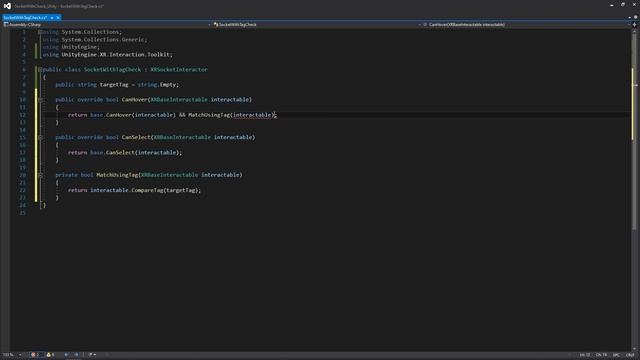Click 'MatchUsingTag' call on line 12
Image resolution: width=640 pixels, height=360 pixels.
209,115
